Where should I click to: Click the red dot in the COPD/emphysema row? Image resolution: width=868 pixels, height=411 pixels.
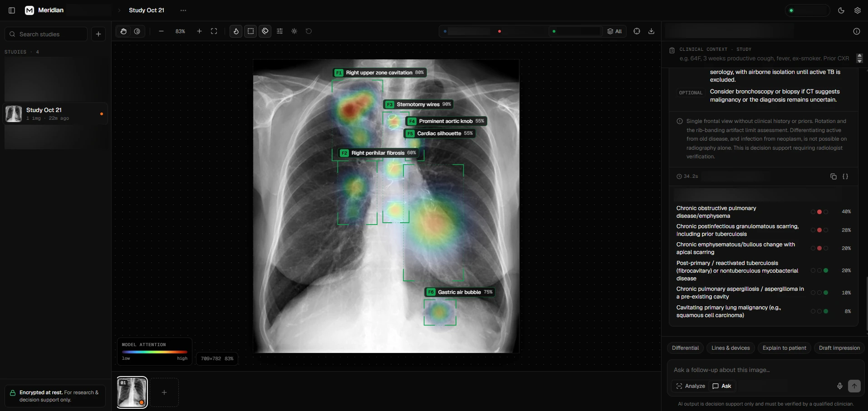click(819, 212)
